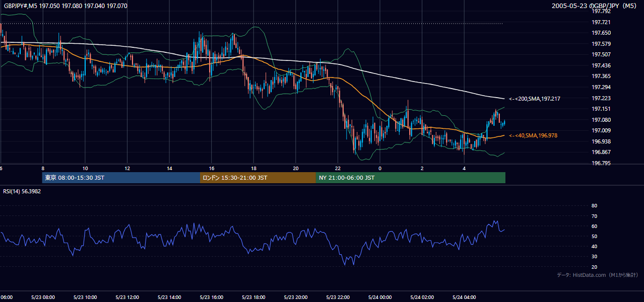The height and width of the screenshot is (302, 644).
Task: Click price axis label 196.938
Action: [x=601, y=141]
